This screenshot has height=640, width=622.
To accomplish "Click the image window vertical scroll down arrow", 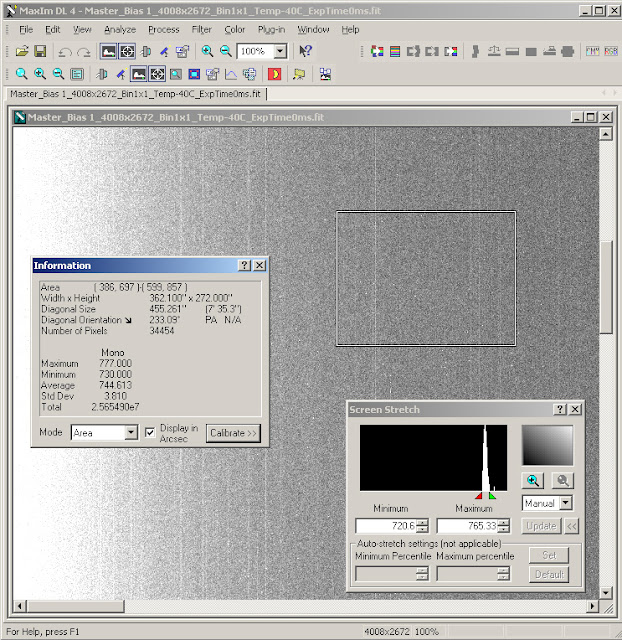I will click(606, 593).
